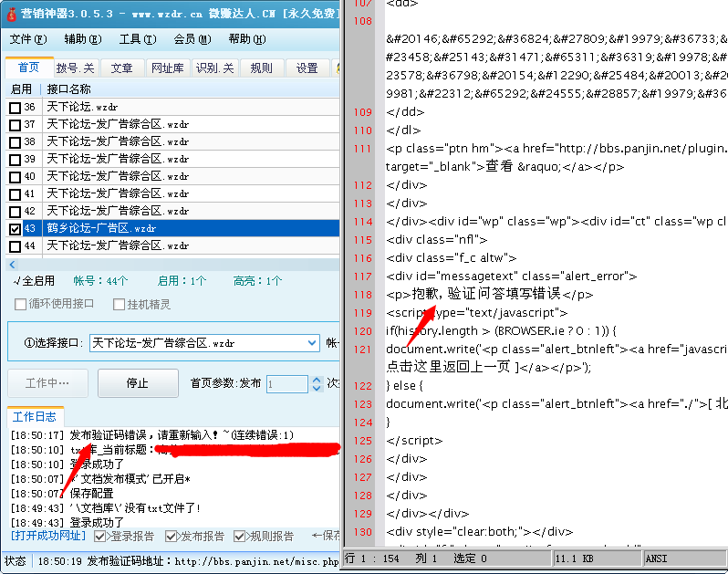Click log entry 没有txt文件了

point(106,508)
